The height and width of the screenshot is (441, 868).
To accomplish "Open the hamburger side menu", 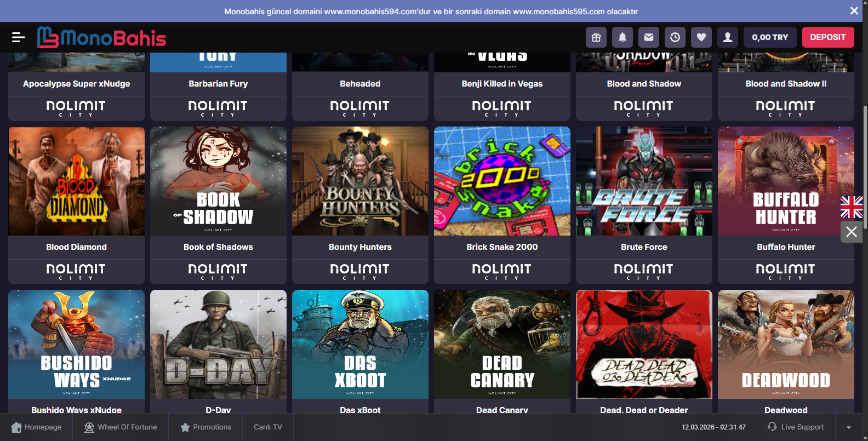I will (18, 37).
